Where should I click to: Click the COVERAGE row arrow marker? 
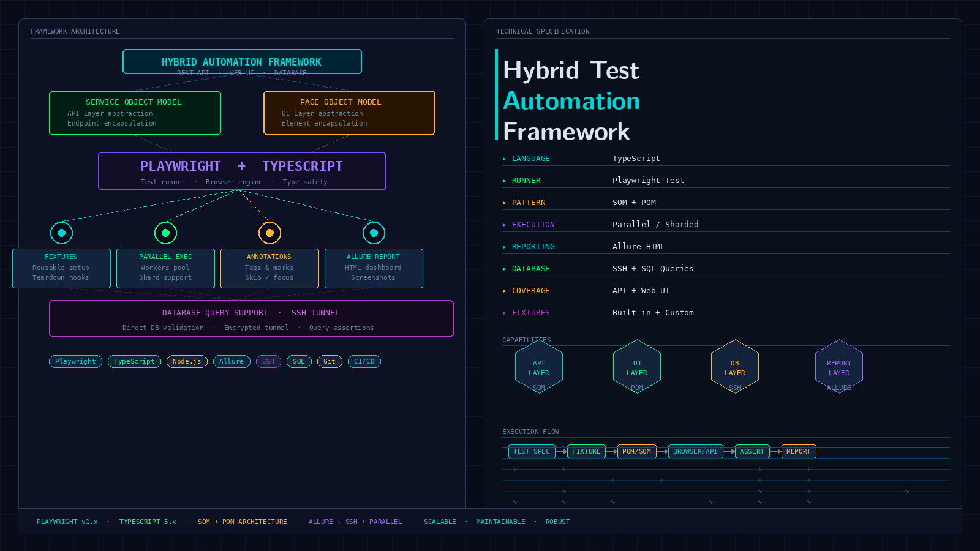click(x=505, y=291)
